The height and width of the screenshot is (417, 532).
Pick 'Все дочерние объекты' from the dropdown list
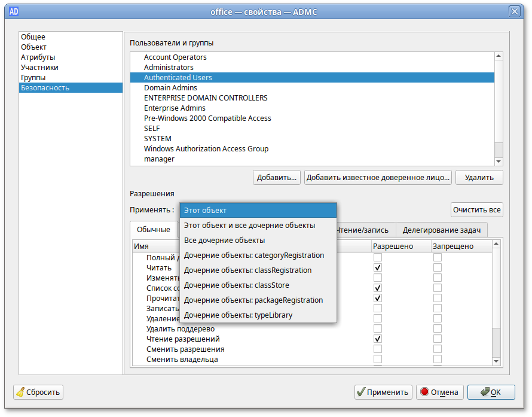tap(224, 241)
